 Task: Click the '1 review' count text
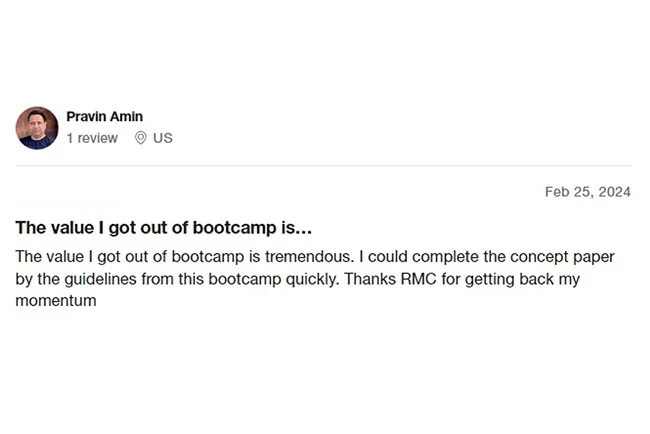coord(92,138)
